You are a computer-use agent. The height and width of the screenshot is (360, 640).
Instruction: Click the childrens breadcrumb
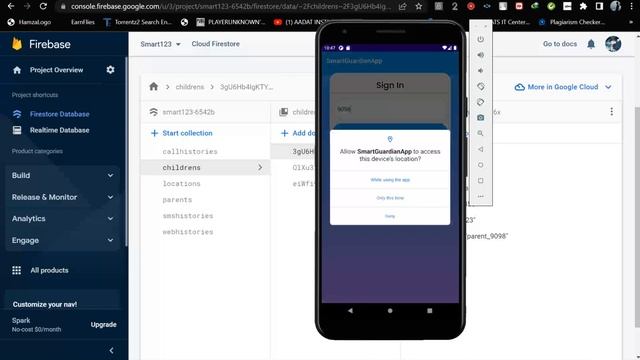pyautogui.click(x=190, y=87)
